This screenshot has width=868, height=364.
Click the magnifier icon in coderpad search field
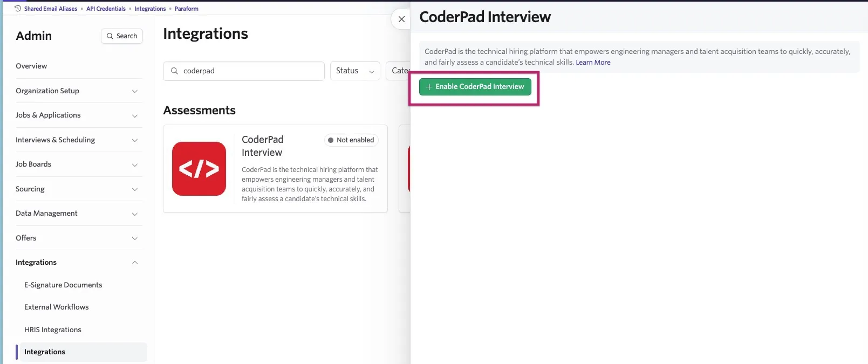coord(174,71)
